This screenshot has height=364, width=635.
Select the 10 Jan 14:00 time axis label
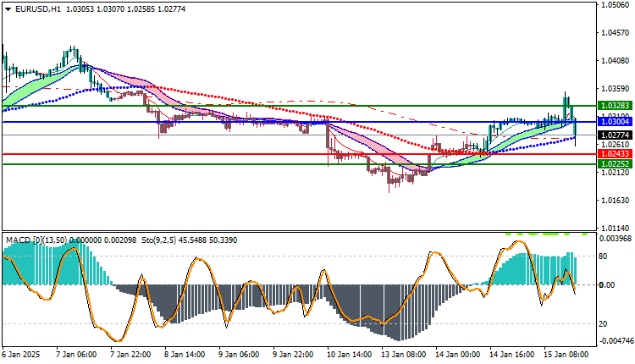[349, 355]
